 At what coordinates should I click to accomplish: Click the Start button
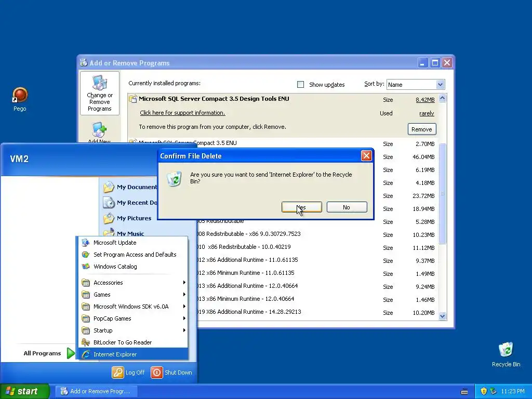pyautogui.click(x=25, y=391)
